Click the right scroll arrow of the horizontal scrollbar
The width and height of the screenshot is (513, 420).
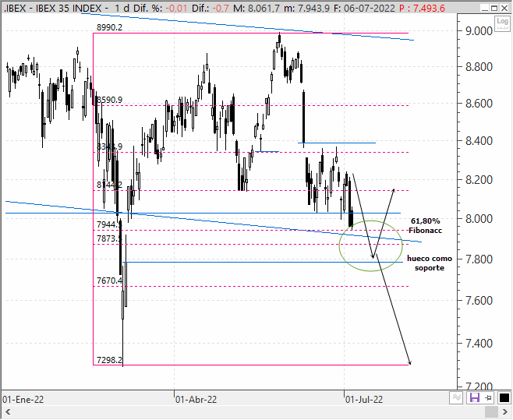click(505, 411)
